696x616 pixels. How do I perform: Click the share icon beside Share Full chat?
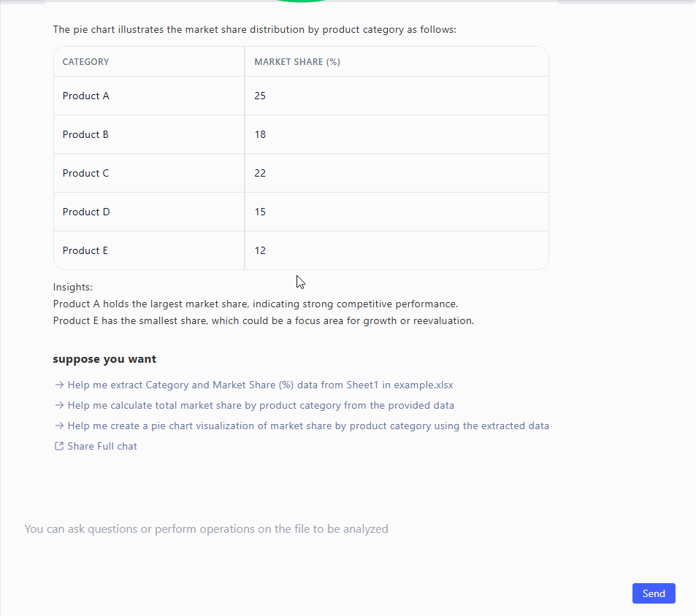tap(59, 446)
